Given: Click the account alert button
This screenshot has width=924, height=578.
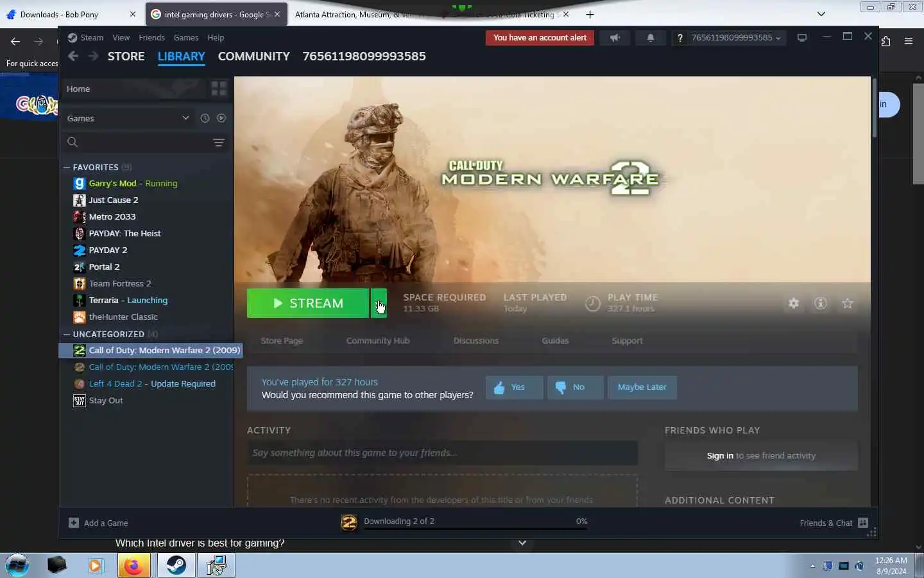Looking at the screenshot, I should tap(540, 38).
